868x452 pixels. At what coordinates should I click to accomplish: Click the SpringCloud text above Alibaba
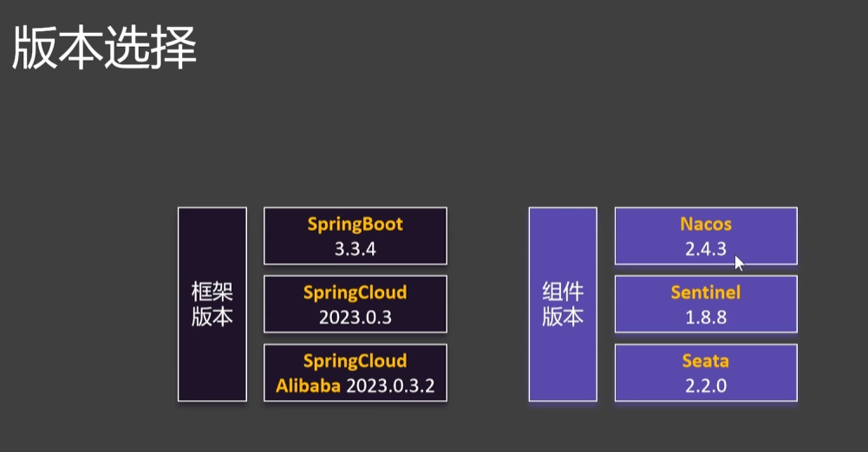tap(355, 361)
